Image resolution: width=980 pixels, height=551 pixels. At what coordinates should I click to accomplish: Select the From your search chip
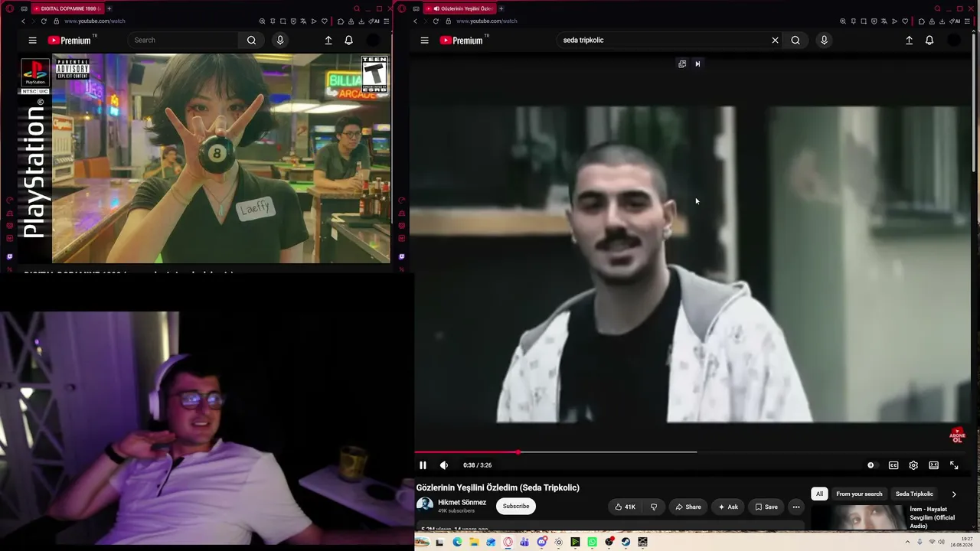[x=859, y=494]
